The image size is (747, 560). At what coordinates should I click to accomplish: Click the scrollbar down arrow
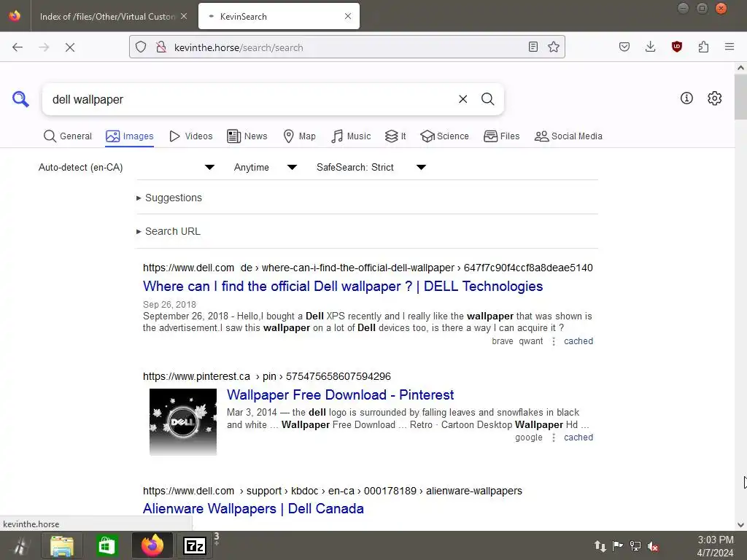[x=740, y=525]
